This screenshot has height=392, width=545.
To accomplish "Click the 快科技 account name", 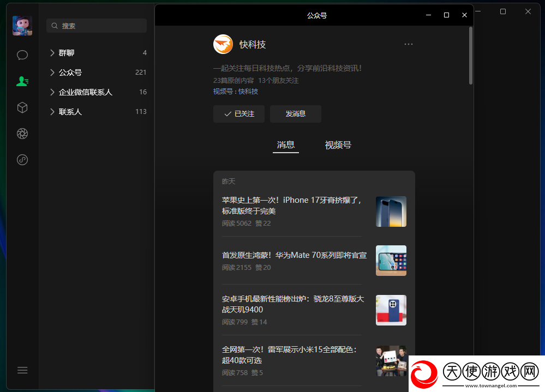I will point(253,45).
